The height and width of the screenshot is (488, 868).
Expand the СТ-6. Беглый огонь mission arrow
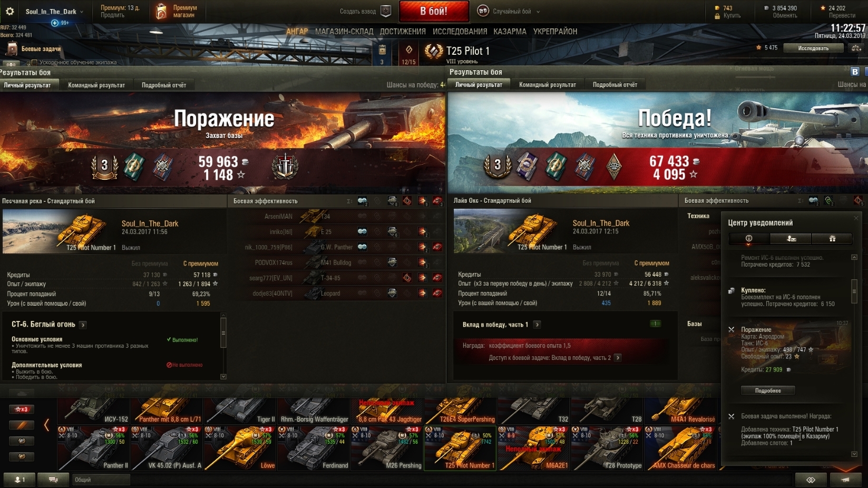[x=83, y=325]
